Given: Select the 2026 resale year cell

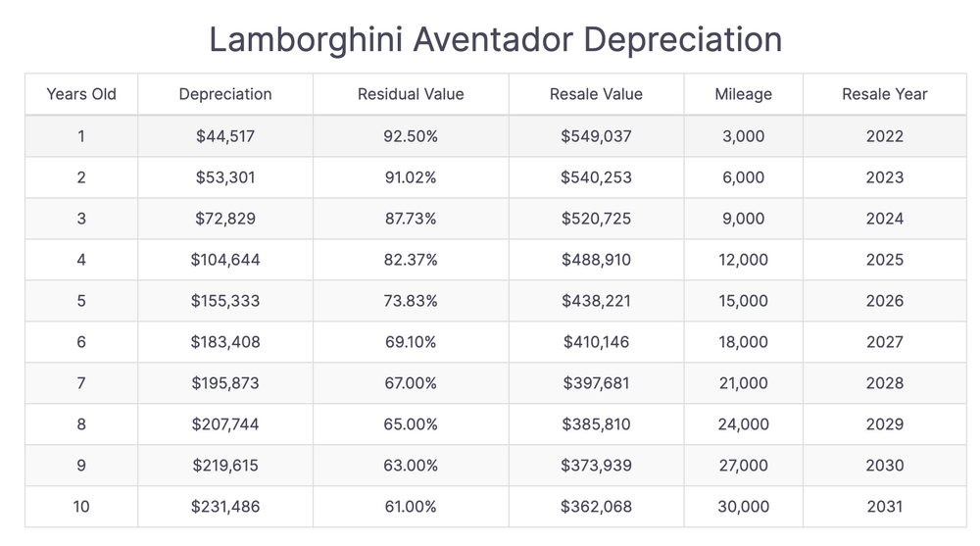Looking at the screenshot, I should (x=885, y=301).
